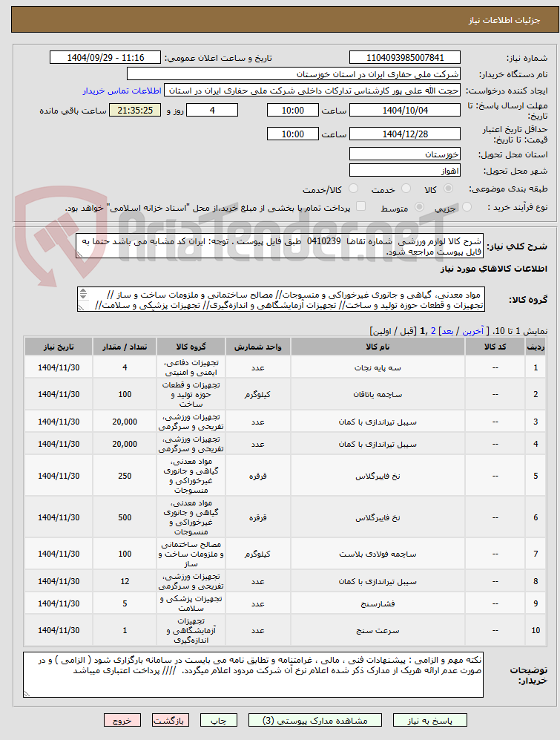
Task: Open buyer contact info link
Action: [122, 91]
